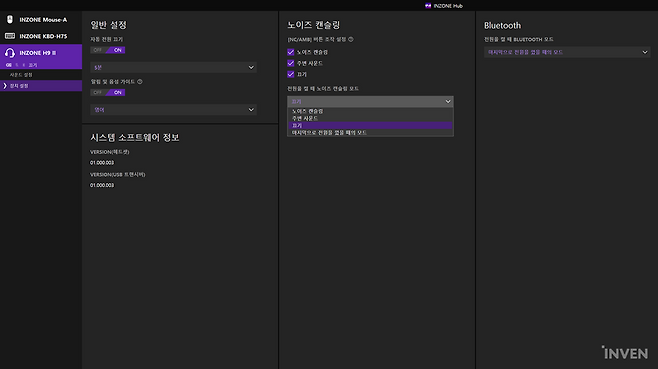Screen dimensions: 658x369
Task: Click the 시스템 소프트웨어 정보 heading
Action: pos(135,137)
